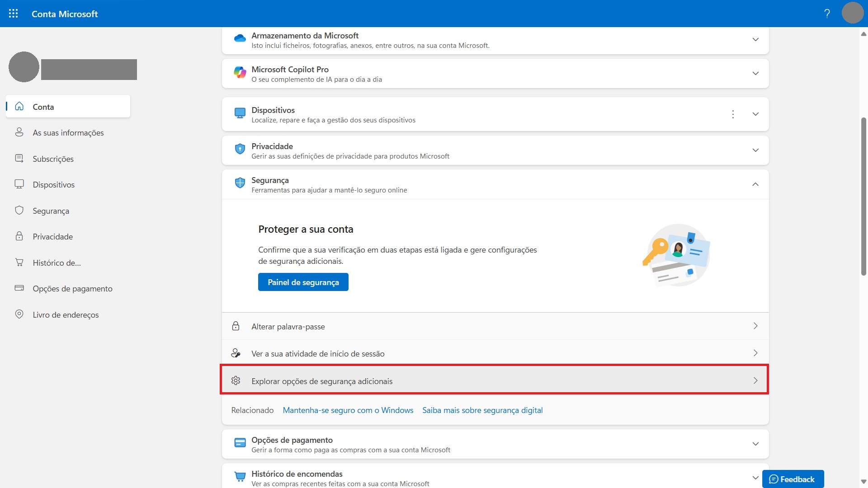Click the shopping cart icon in Histórico de encomendas
This screenshot has width=868, height=488.
[240, 476]
